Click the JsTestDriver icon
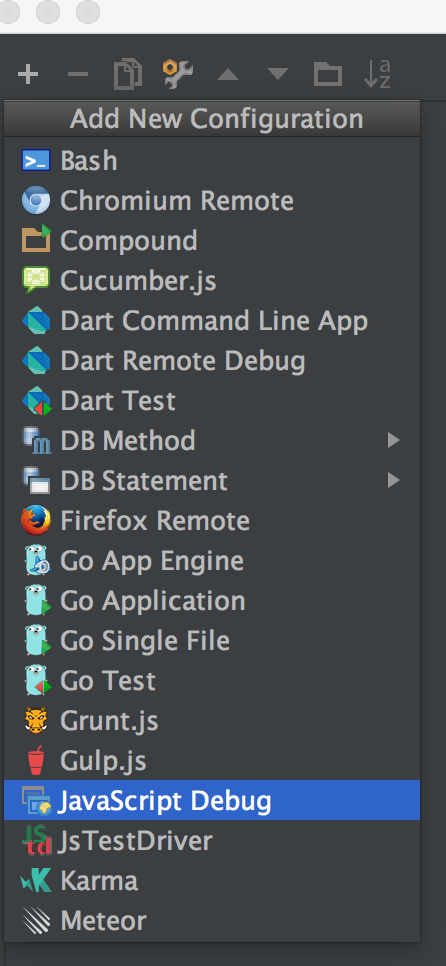Image resolution: width=446 pixels, height=966 pixels. 36,840
